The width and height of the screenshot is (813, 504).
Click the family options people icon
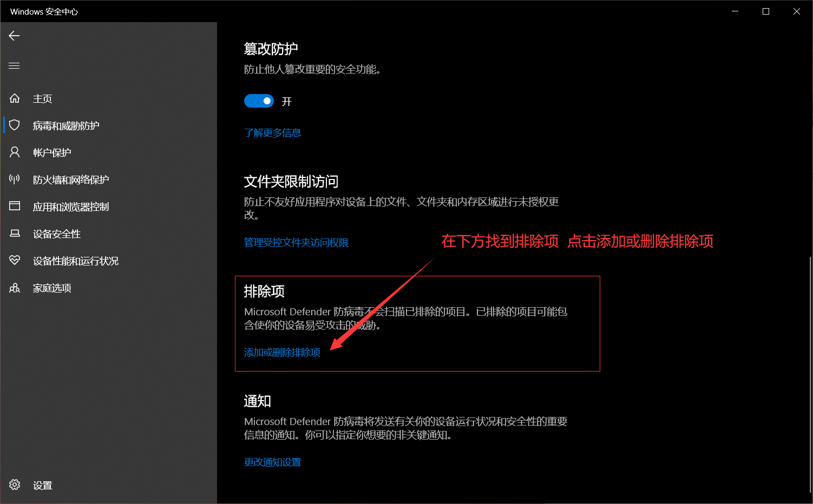coord(15,288)
